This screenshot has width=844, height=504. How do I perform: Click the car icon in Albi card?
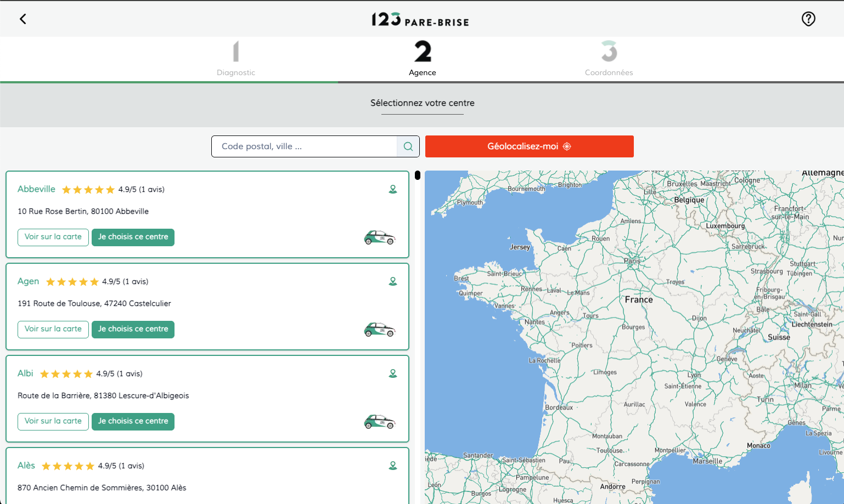380,422
